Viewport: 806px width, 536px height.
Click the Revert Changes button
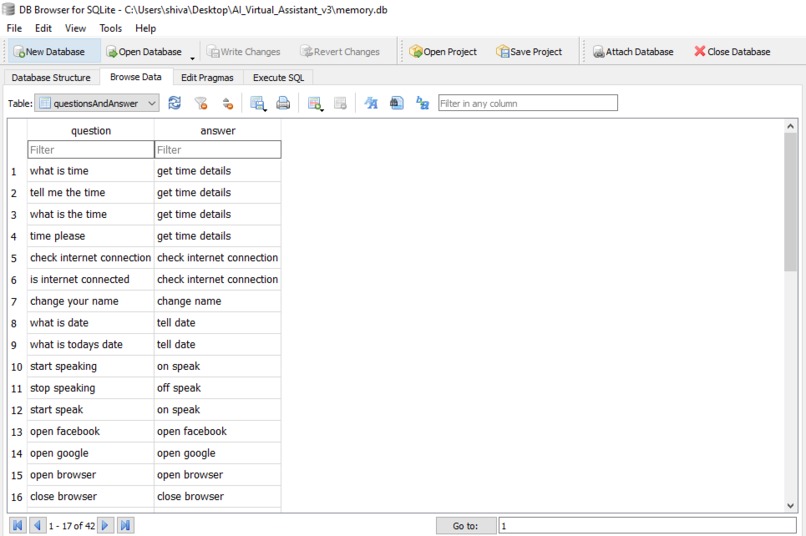click(340, 51)
